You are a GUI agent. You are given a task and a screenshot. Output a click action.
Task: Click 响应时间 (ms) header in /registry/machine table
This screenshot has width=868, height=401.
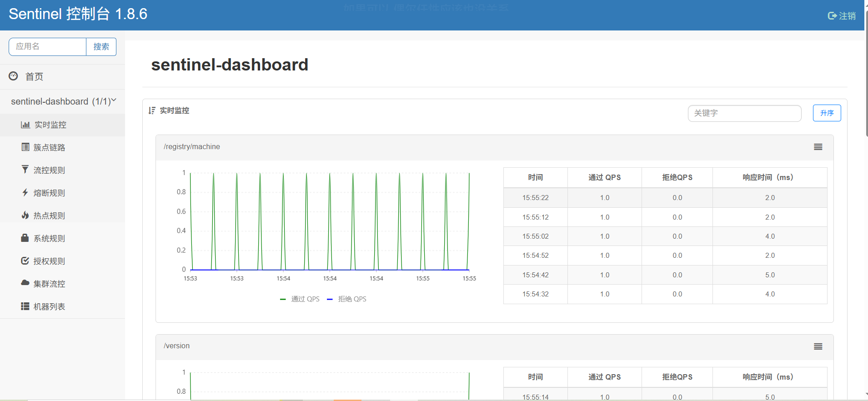[769, 177]
